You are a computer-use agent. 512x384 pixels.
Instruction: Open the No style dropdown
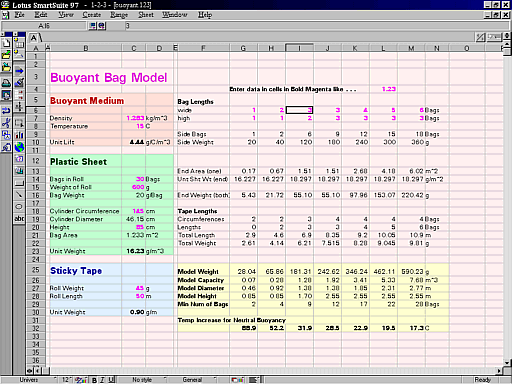143,380
